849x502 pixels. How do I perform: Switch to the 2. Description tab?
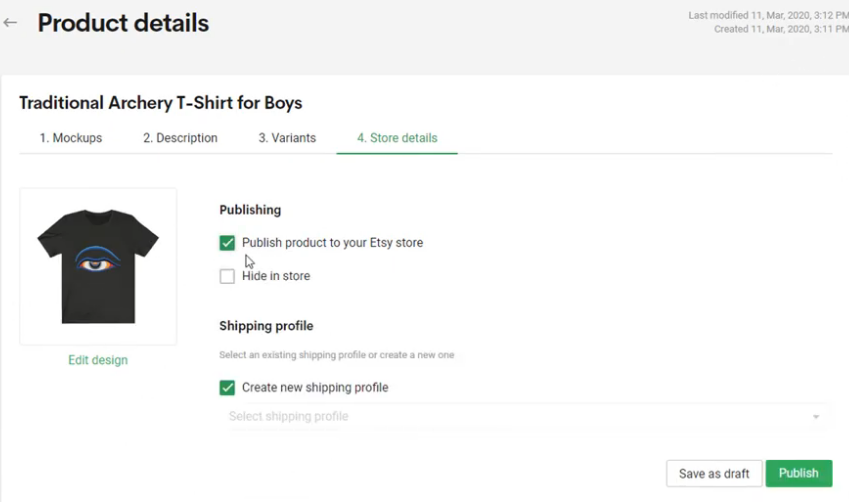click(x=180, y=138)
